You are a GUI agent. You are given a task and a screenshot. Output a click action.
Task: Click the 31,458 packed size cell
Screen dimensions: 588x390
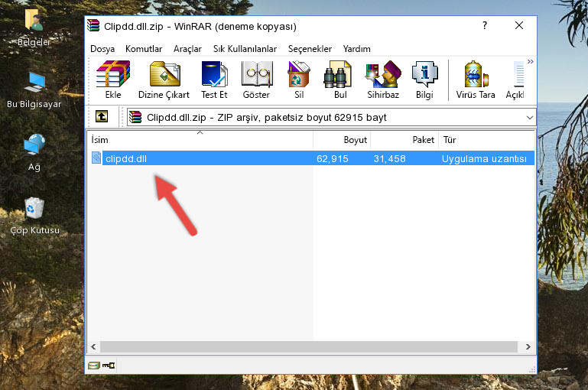(389, 158)
